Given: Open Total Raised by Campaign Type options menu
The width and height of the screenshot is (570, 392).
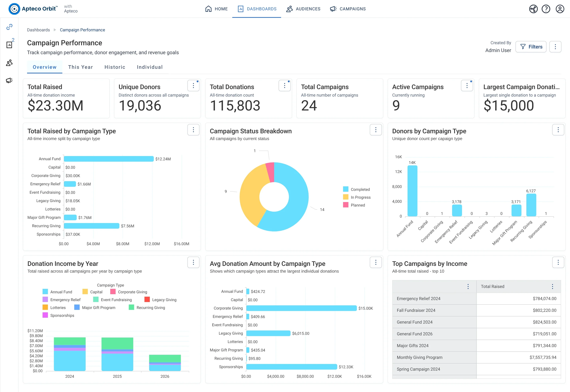Looking at the screenshot, I should 193,130.
